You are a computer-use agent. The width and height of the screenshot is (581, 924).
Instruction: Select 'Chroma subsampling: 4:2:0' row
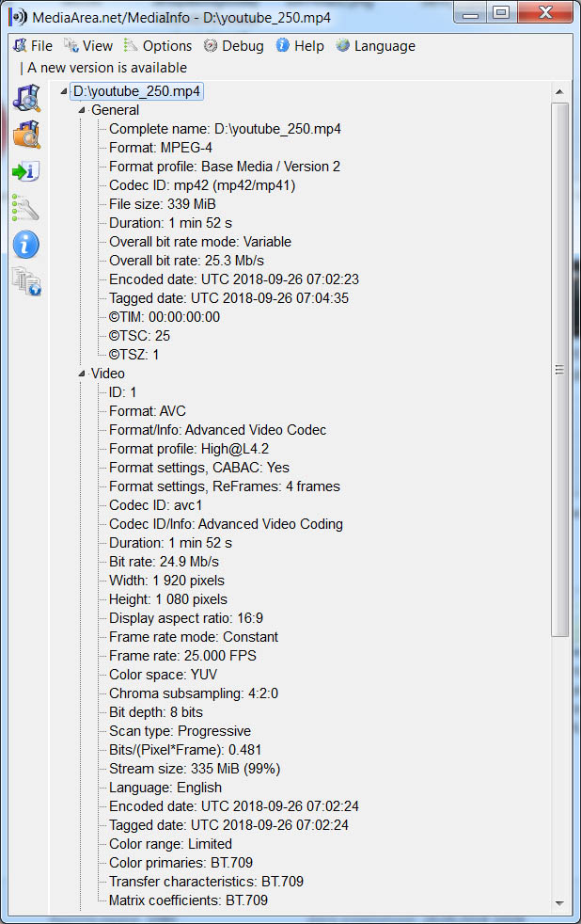click(194, 693)
